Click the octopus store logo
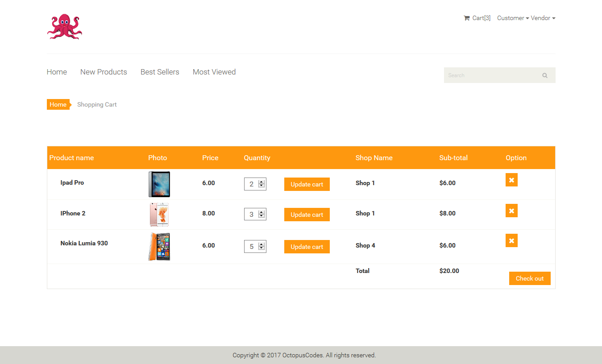The image size is (602, 364). pyautogui.click(x=64, y=26)
